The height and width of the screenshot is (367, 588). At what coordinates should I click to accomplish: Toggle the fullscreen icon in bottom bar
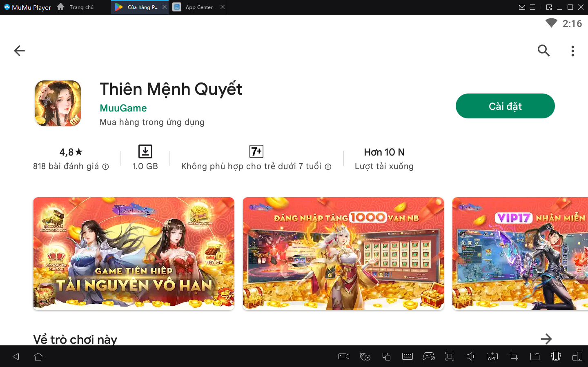tap(450, 356)
